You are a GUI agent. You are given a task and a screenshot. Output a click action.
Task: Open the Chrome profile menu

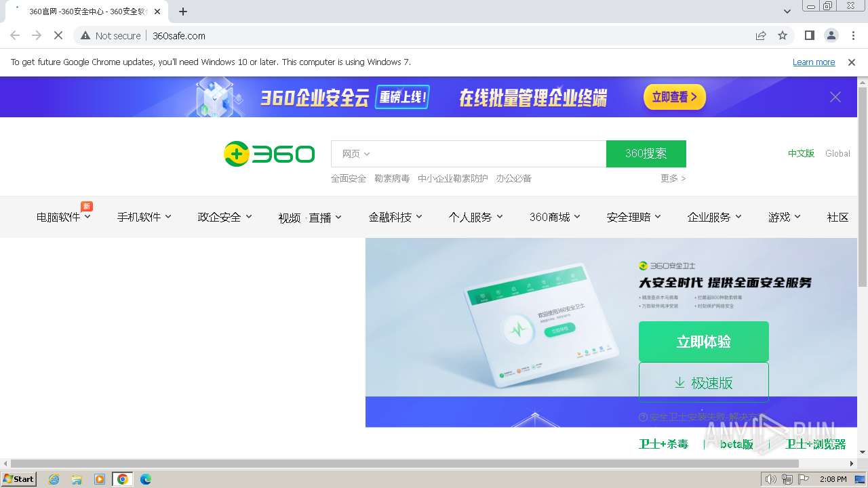[x=831, y=35]
